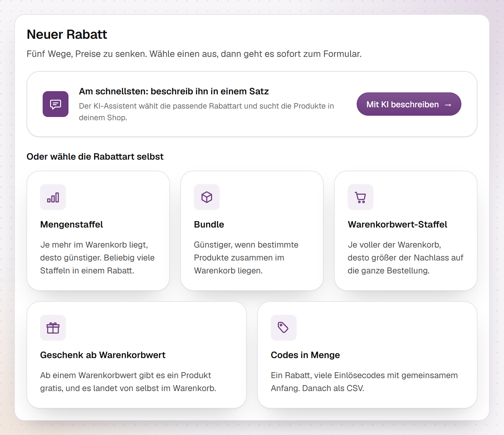Click the shopping cart Warenkorbwert-Staffel icon
This screenshot has height=435, width=504.
[x=361, y=197]
